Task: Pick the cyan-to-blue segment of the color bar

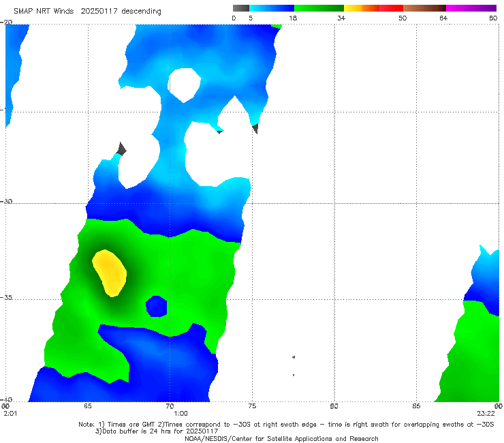Action: [272, 8]
